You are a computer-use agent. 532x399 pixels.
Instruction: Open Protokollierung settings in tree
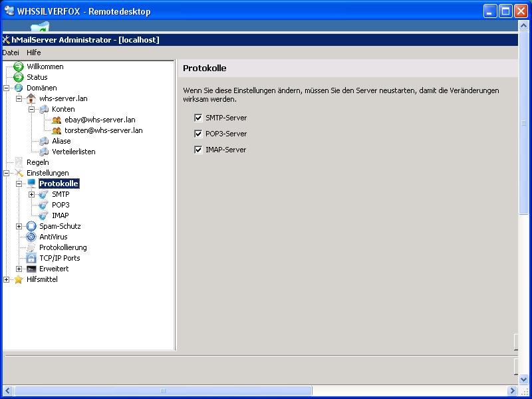(x=63, y=247)
